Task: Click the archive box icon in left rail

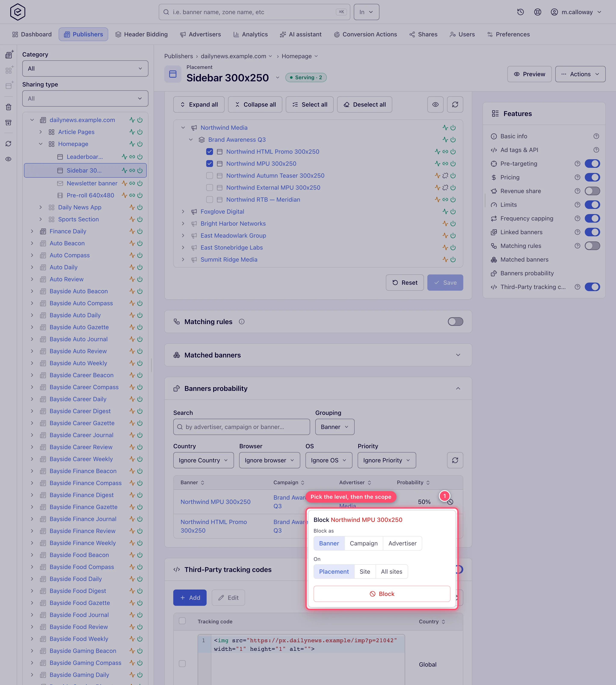Action: point(9,123)
